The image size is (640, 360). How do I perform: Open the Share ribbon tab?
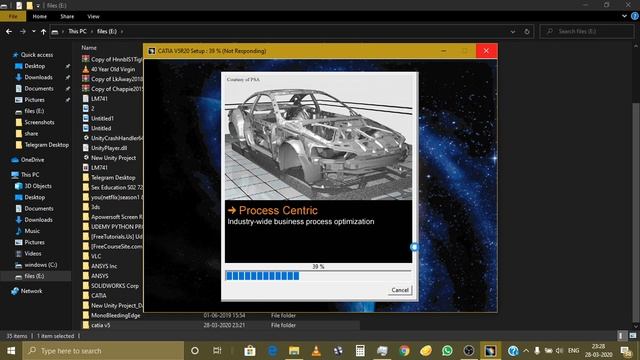click(67, 16)
